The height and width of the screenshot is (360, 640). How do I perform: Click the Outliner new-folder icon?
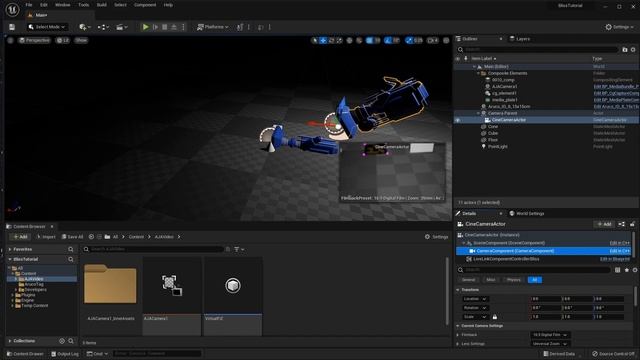click(624, 50)
